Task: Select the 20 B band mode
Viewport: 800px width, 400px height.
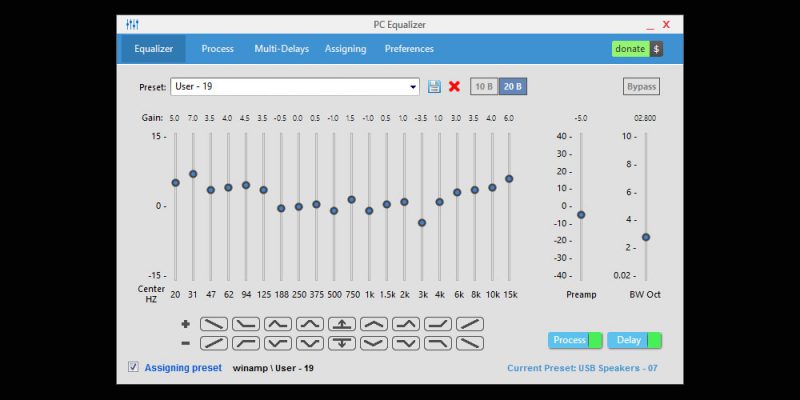Action: pos(512,87)
